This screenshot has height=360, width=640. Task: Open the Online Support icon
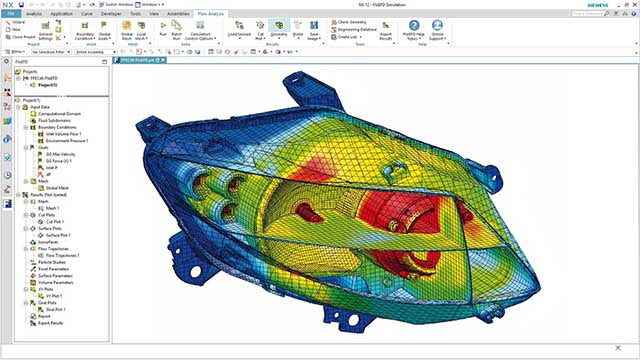coord(437,30)
